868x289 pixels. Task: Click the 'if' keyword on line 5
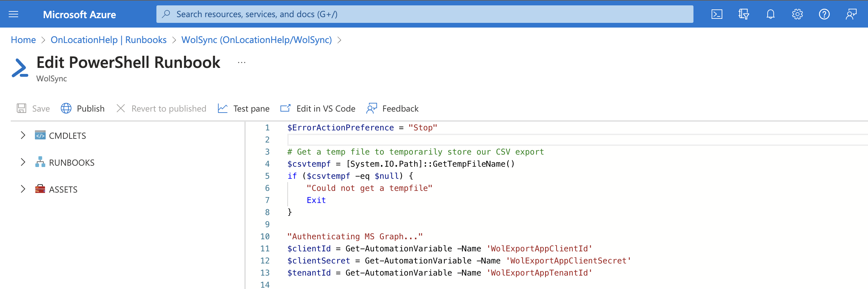292,176
